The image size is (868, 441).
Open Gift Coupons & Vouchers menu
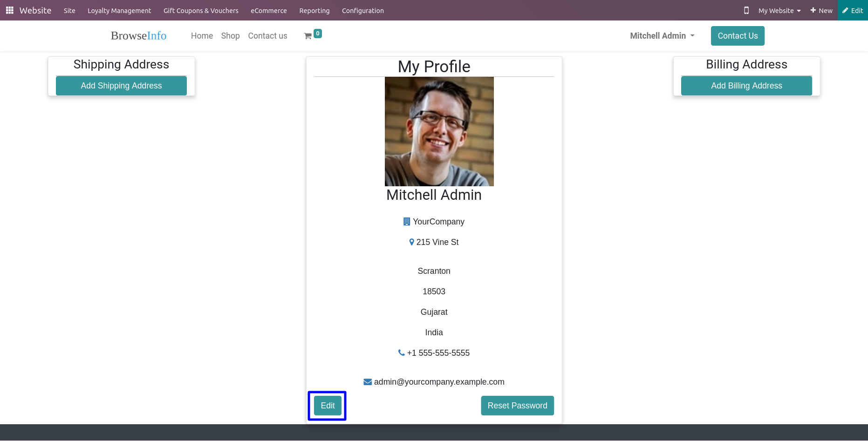pos(201,10)
